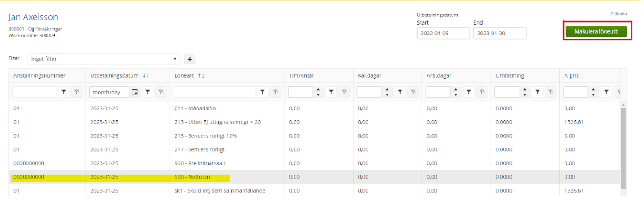
Task: Clear the Anställningsnummer column filter
Action: [76, 92]
